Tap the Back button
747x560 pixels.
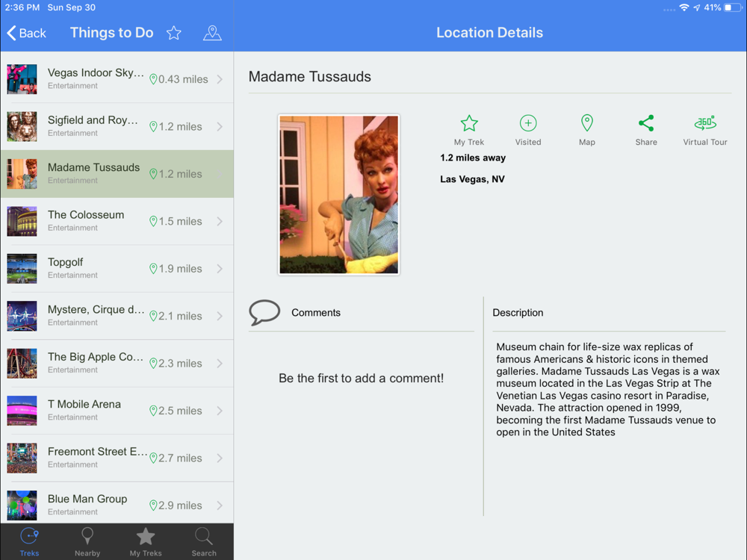coord(27,33)
